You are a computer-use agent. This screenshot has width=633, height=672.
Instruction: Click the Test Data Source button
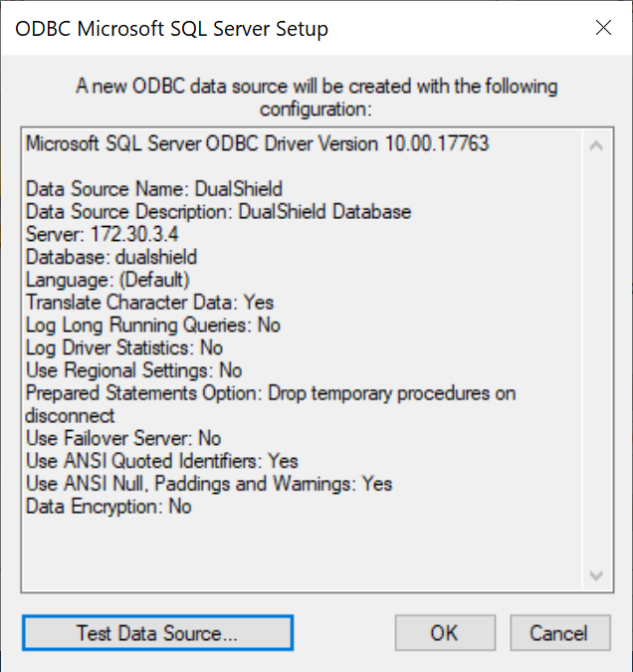157,632
